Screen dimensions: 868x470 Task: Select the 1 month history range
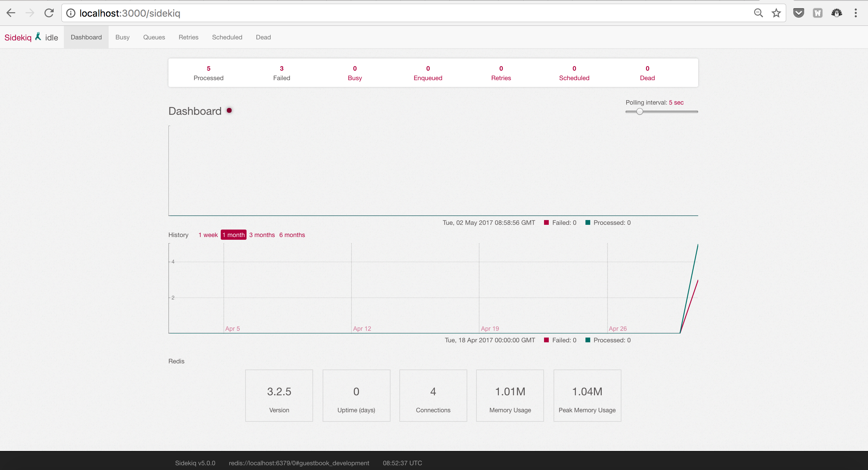[234, 235]
